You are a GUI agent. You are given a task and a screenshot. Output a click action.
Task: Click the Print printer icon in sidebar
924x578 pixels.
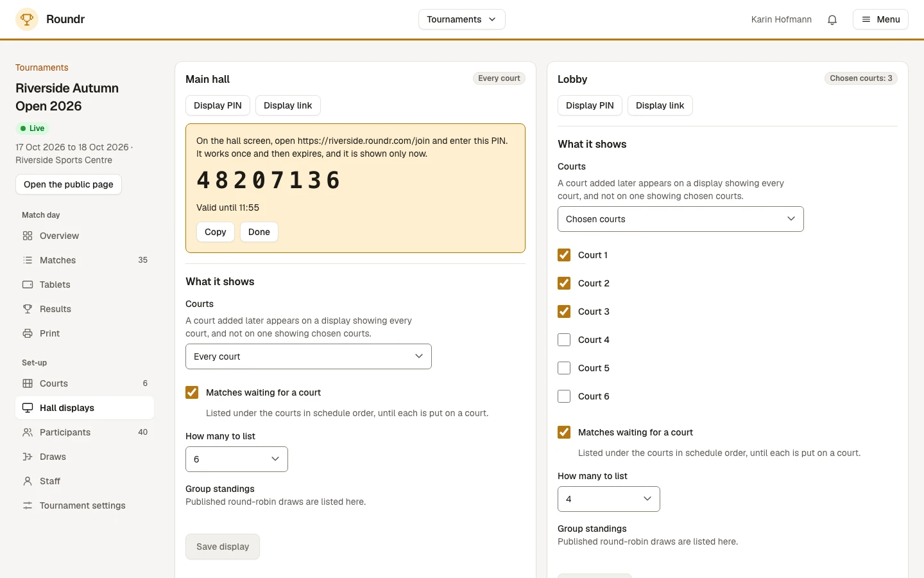(x=28, y=333)
